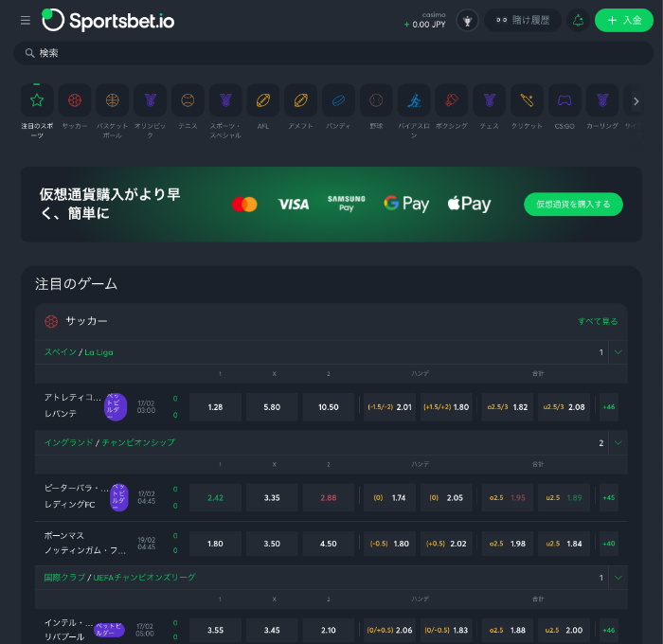Open the AFL sport category
663x644 pixels.
(x=263, y=100)
